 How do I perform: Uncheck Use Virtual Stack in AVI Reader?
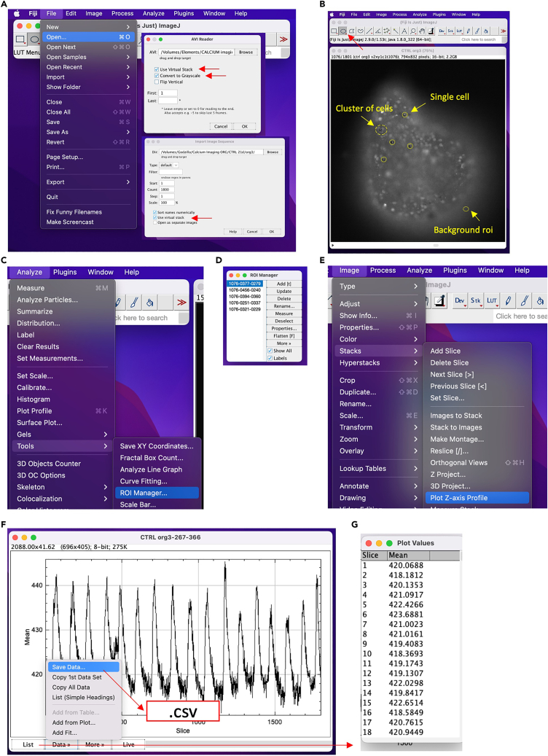tap(157, 69)
